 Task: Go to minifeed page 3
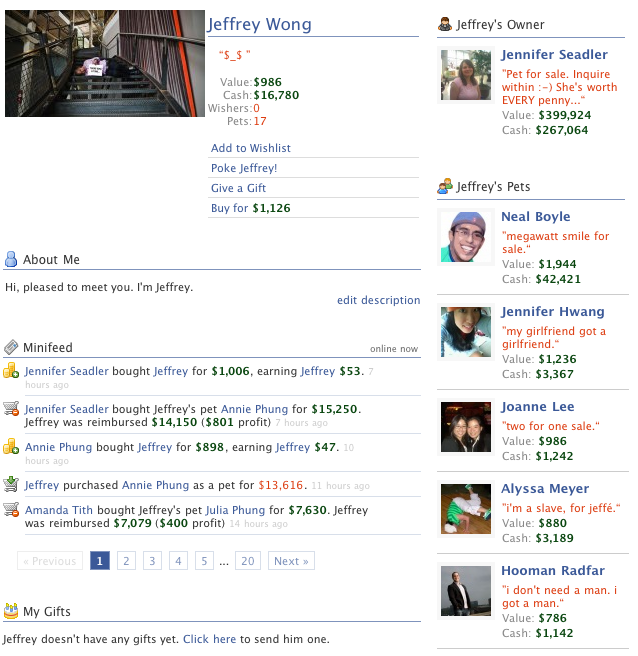152,561
